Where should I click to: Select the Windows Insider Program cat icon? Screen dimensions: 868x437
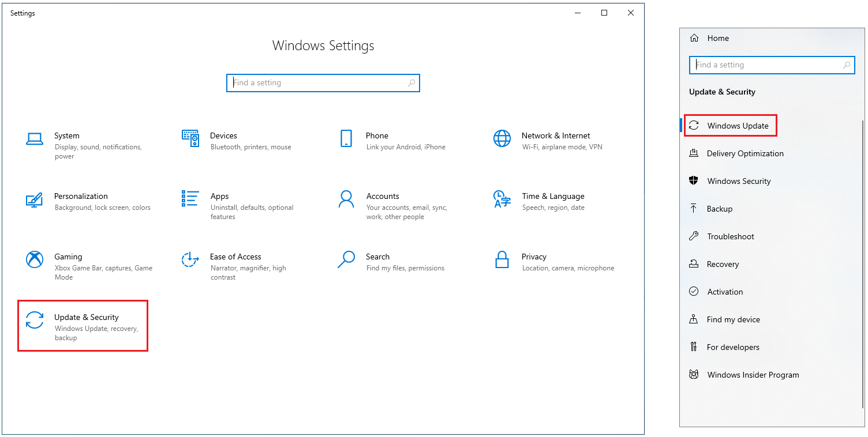tap(694, 375)
